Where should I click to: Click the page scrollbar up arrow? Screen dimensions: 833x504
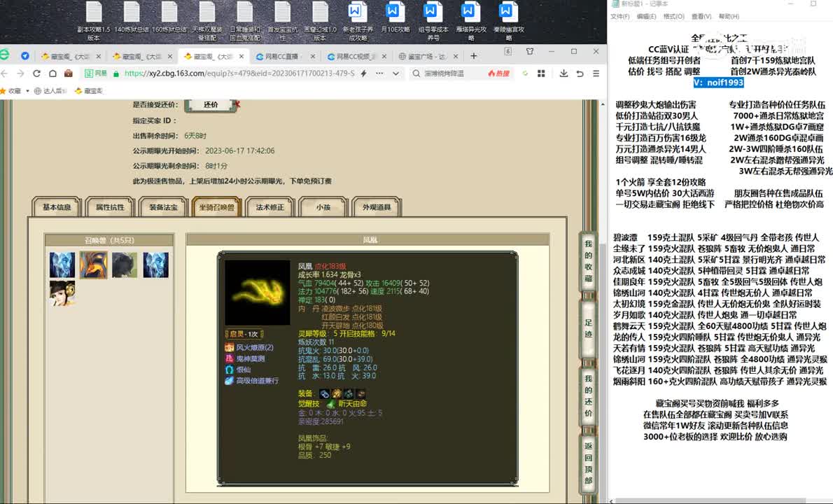603,104
